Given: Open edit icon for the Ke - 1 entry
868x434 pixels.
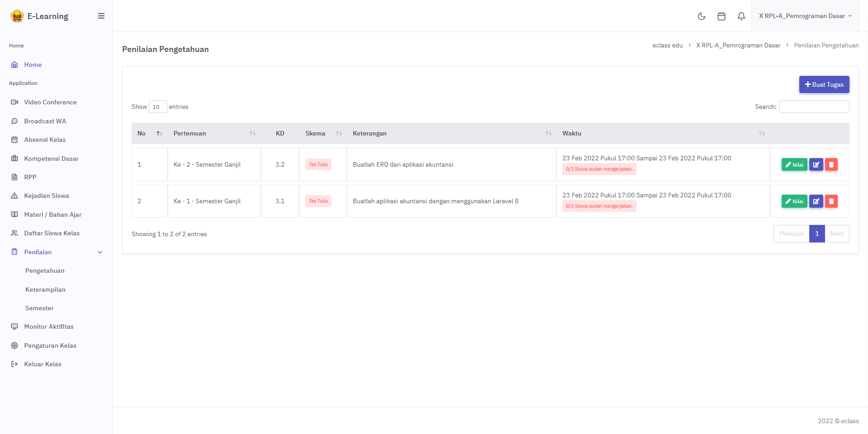Looking at the screenshot, I should [816, 201].
